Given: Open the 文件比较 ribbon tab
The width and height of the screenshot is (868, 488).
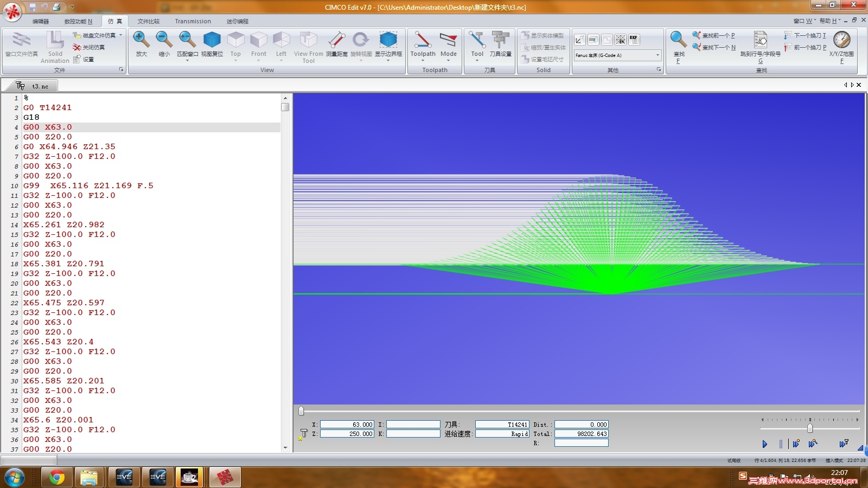Looking at the screenshot, I should [149, 22].
